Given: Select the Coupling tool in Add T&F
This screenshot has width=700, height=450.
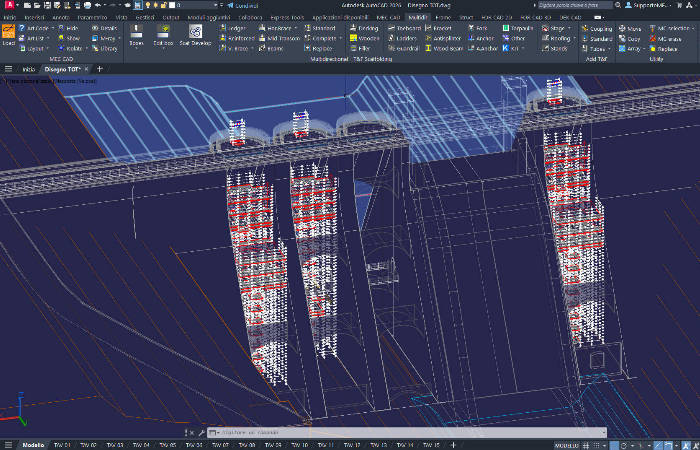Looking at the screenshot, I should [597, 29].
